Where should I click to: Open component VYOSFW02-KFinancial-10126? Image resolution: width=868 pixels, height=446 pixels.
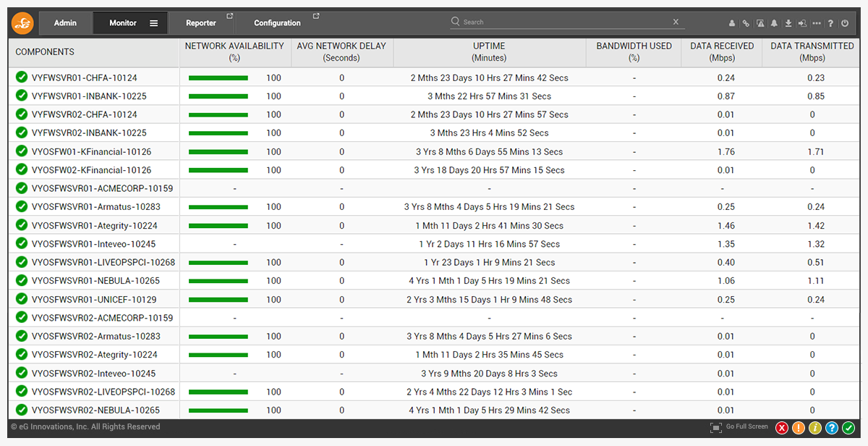(92, 170)
